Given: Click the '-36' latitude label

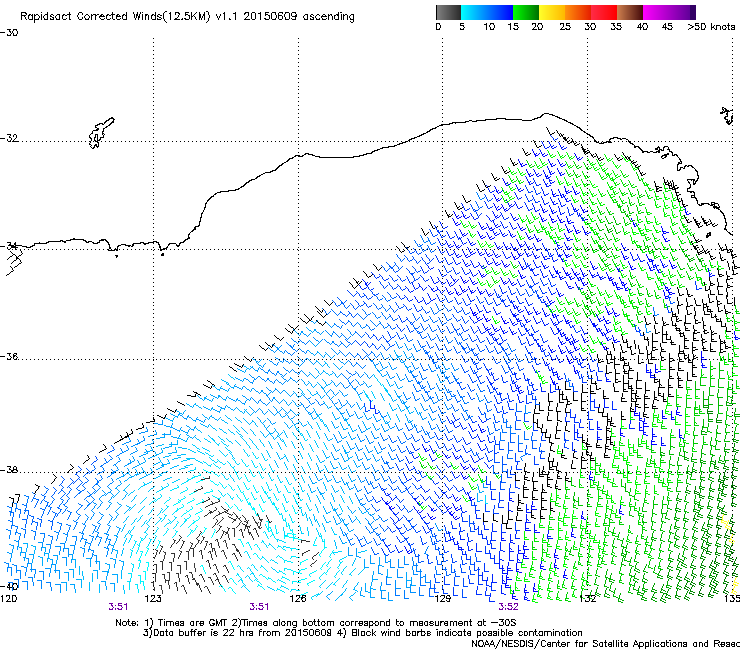Looking at the screenshot, I should [x=9, y=356].
